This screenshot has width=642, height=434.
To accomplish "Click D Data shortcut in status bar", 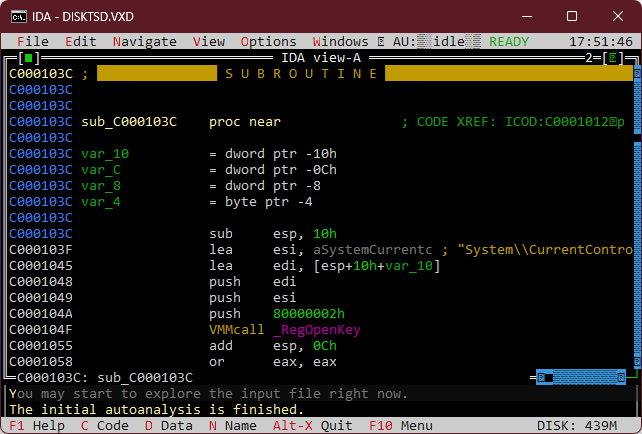I will (169, 425).
